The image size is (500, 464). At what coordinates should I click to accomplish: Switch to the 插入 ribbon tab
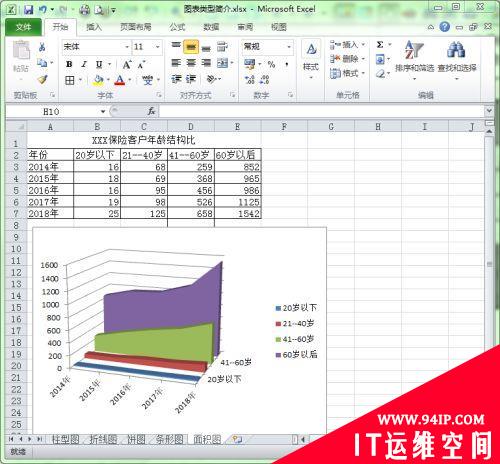(x=94, y=27)
